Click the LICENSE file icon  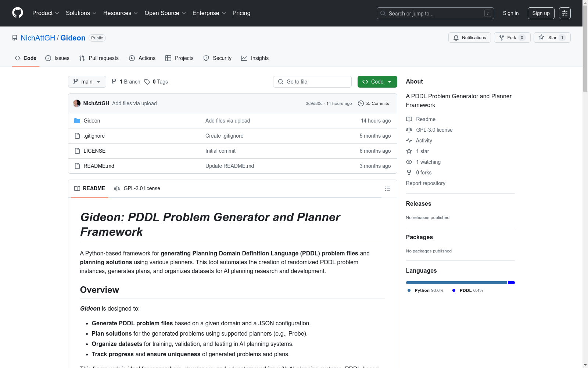[x=77, y=151]
